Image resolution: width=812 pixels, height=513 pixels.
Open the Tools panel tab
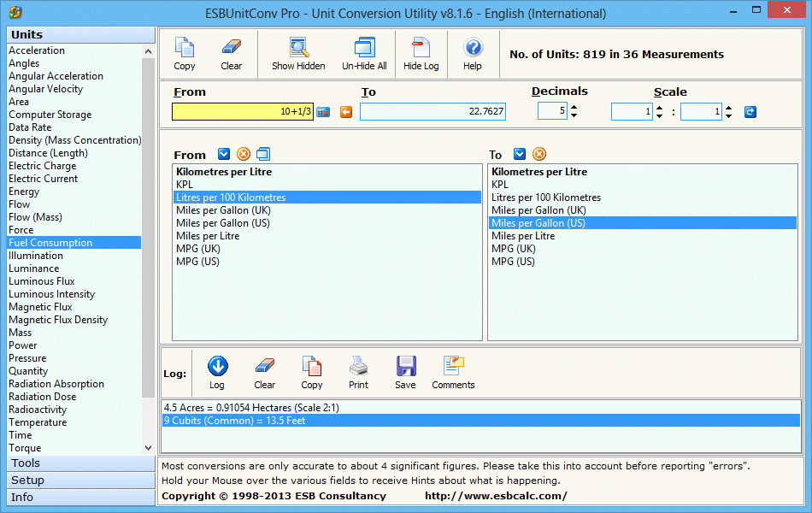[81, 463]
